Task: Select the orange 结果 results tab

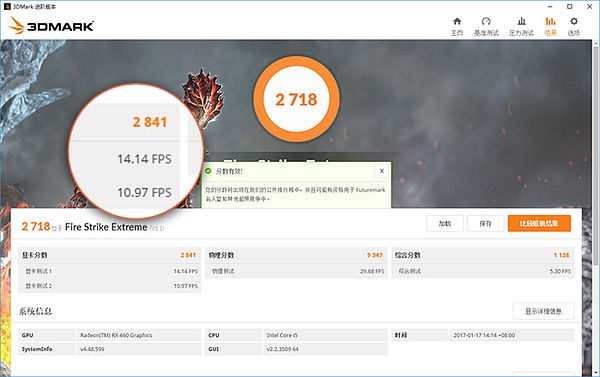Action: [x=551, y=26]
